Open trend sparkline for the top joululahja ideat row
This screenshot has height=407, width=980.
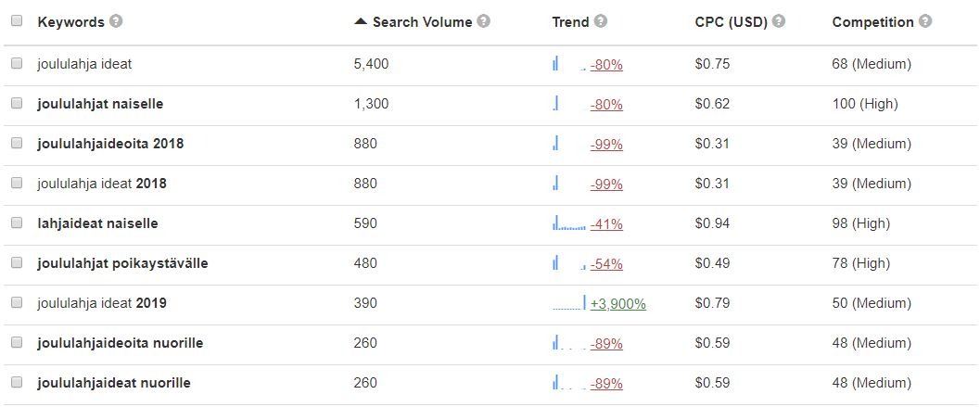(x=569, y=64)
